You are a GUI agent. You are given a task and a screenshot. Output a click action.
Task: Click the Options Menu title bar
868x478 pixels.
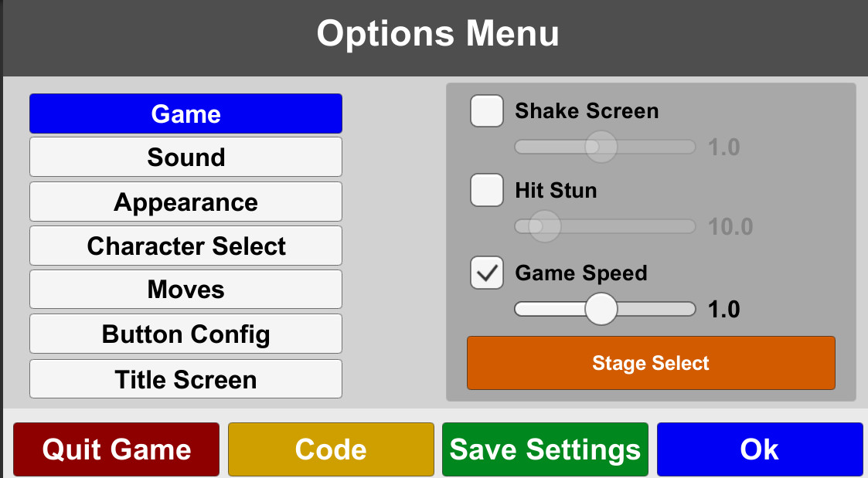[434, 33]
